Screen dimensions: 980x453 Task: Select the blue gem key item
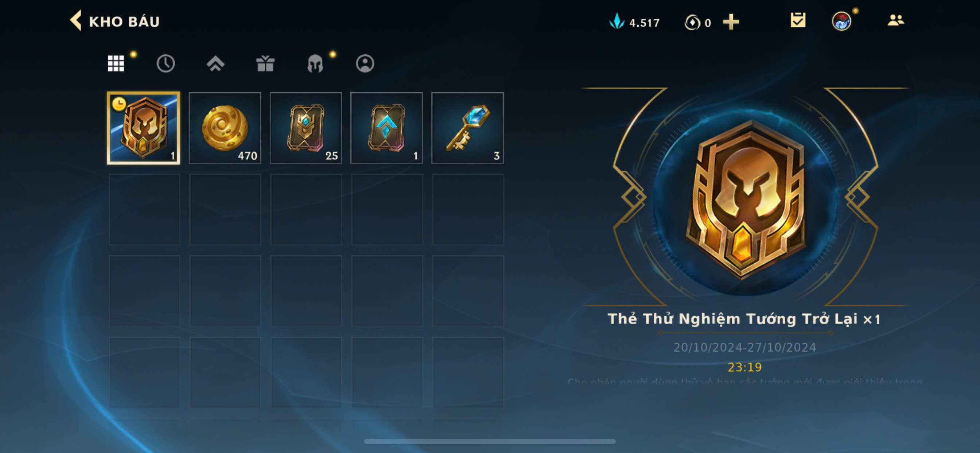[467, 128]
